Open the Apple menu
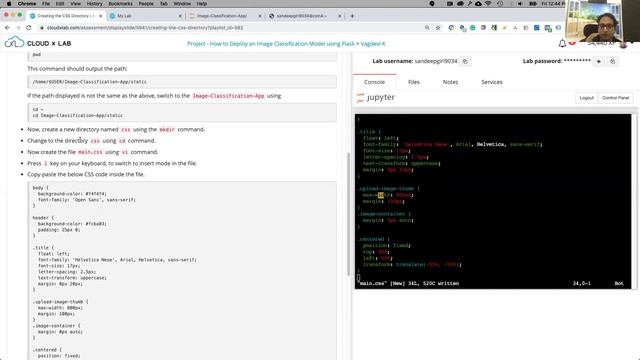This screenshot has height=360, width=640. click(9, 4)
